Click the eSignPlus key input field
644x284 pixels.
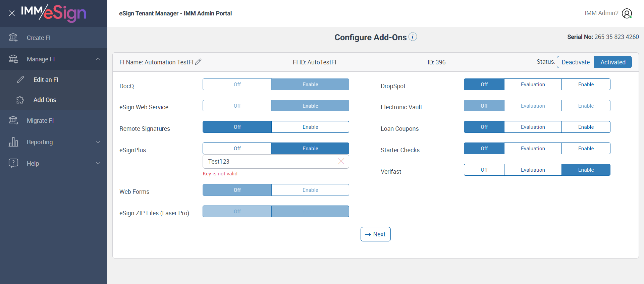point(268,162)
